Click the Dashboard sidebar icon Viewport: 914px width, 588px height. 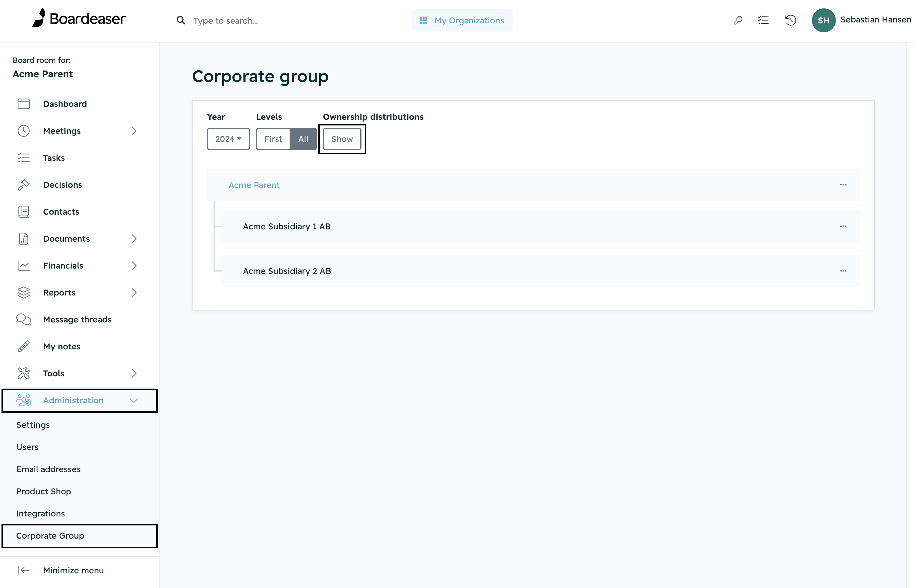pos(24,104)
